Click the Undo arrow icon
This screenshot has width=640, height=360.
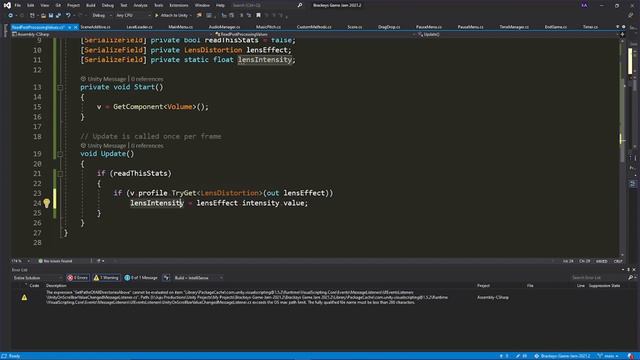point(68,16)
